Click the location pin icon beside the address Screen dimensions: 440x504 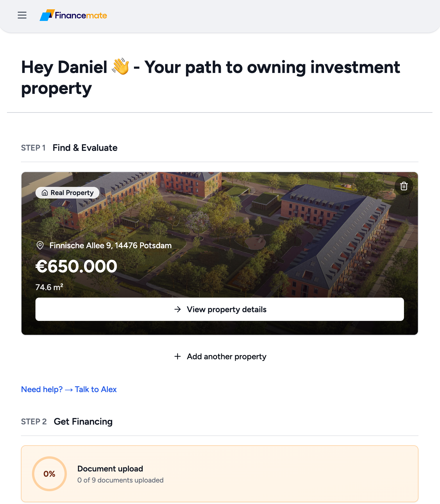40,246
